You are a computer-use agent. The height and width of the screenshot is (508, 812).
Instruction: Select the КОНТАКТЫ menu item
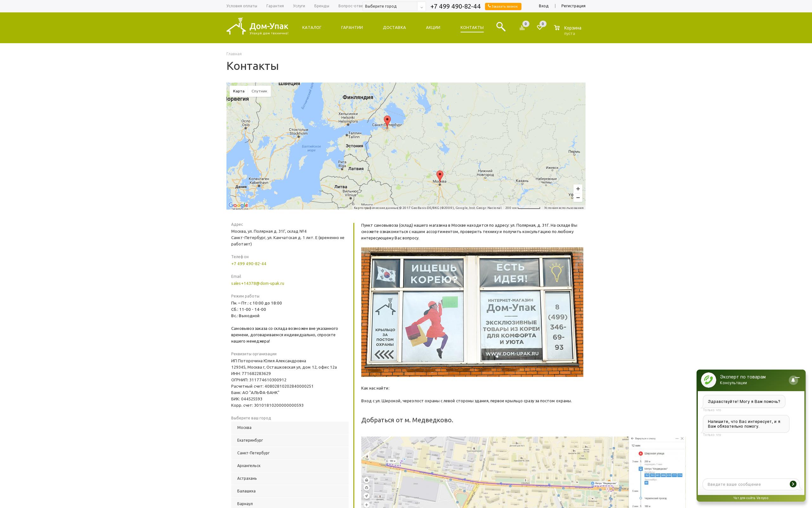click(472, 28)
